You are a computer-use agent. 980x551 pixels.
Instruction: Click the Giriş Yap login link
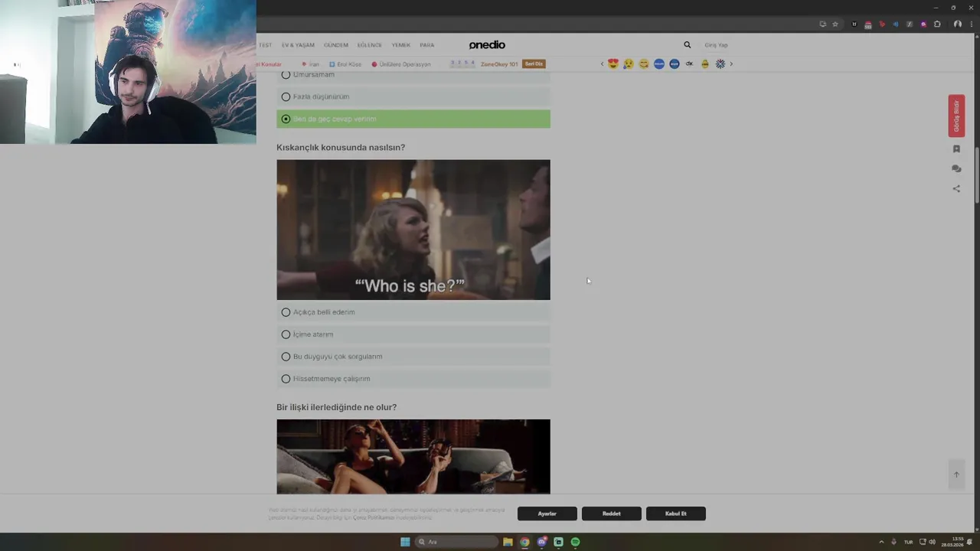716,45
